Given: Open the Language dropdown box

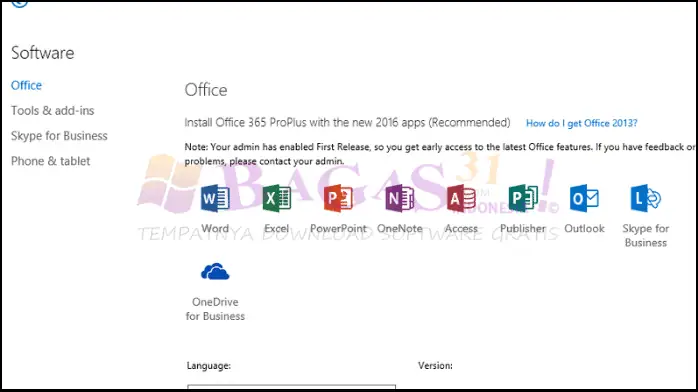Looking at the screenshot, I should click(x=291, y=387).
